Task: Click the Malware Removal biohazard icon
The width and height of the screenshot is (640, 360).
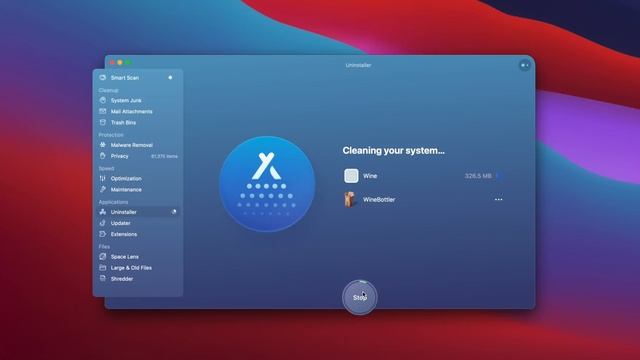Action: point(103,144)
